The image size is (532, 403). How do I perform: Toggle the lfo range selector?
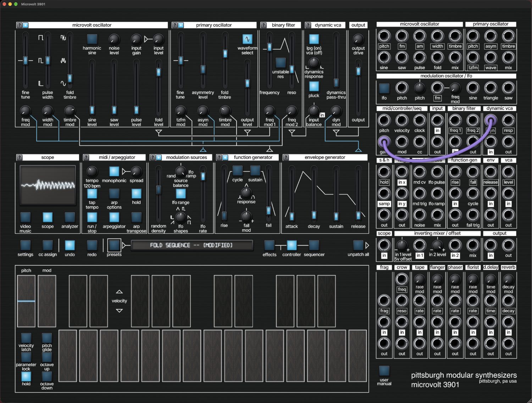click(181, 194)
